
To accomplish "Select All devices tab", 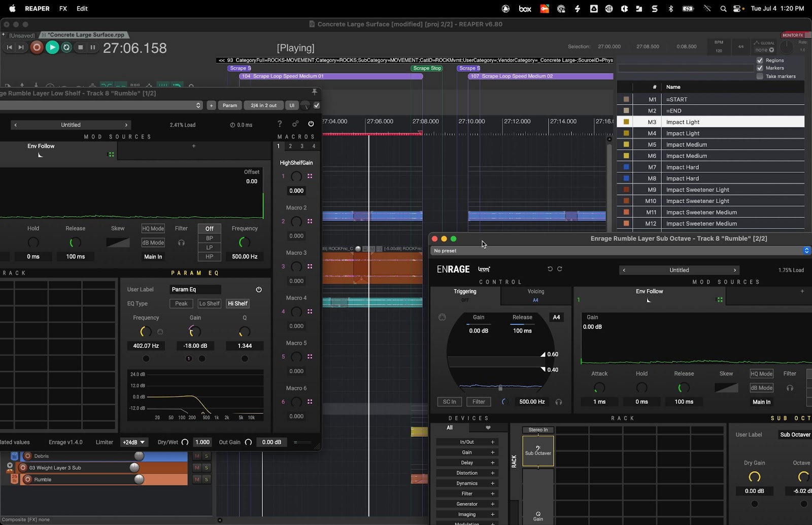I will coord(449,428).
